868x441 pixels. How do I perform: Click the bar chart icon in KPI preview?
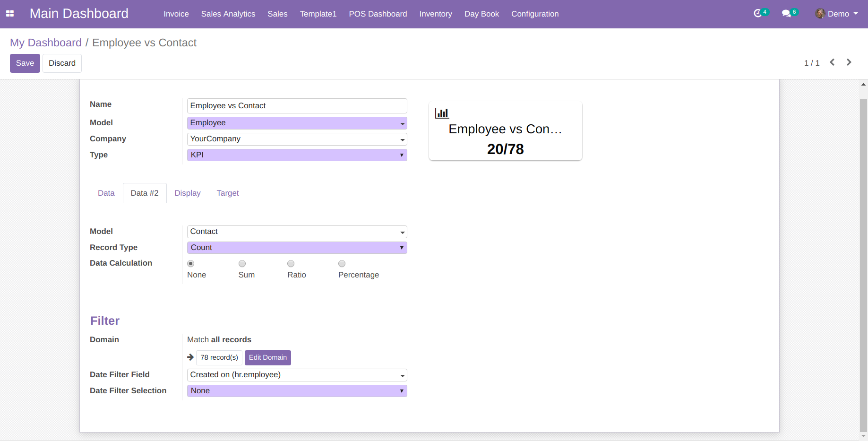(442, 113)
